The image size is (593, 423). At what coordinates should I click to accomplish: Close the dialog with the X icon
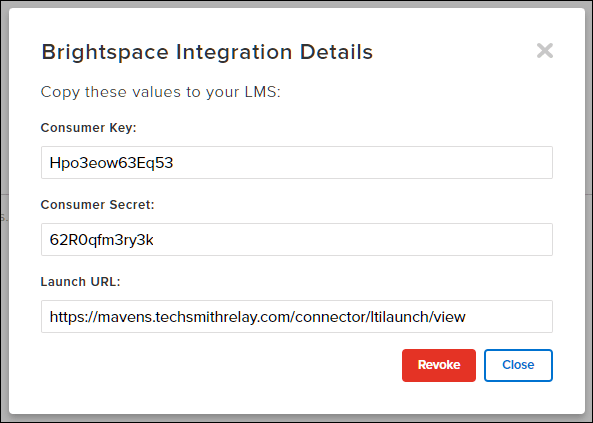pyautogui.click(x=545, y=51)
